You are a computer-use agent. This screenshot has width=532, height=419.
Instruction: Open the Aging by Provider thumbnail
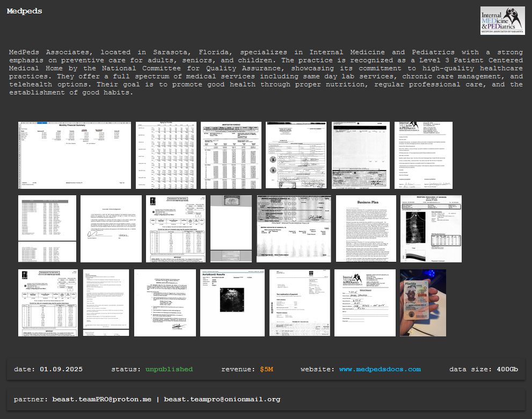[x=164, y=155]
